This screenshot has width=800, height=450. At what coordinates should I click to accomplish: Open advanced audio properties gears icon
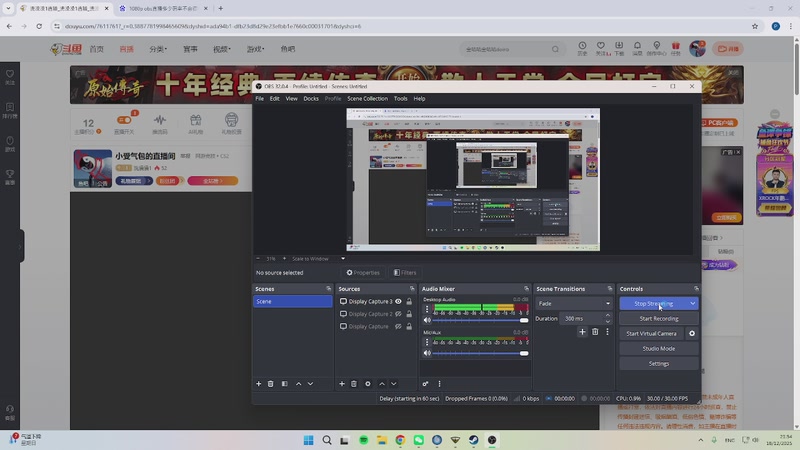pyautogui.click(x=426, y=384)
